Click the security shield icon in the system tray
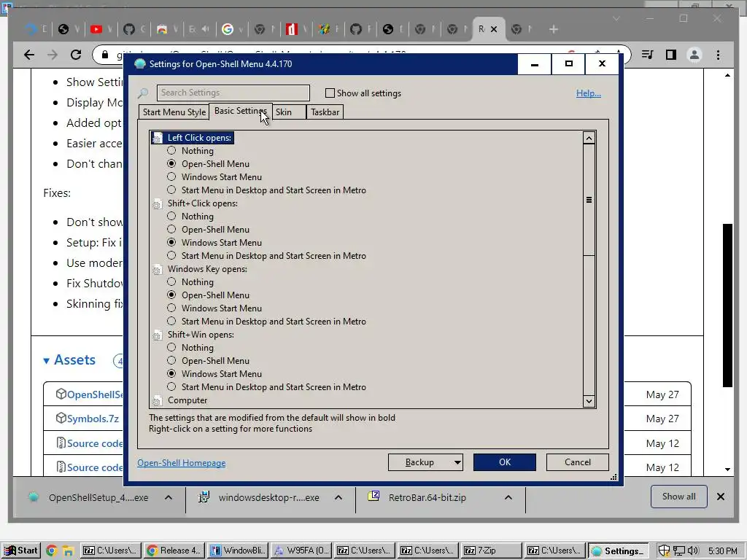 pyautogui.click(x=664, y=551)
